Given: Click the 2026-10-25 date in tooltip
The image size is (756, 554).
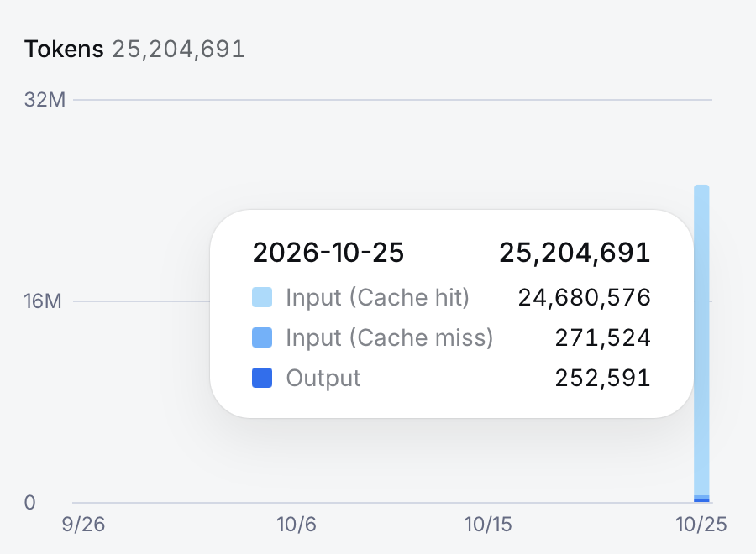Looking at the screenshot, I should pyautogui.click(x=328, y=253).
